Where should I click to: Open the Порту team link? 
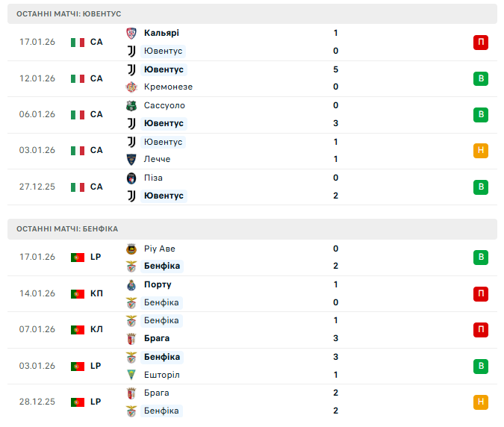(x=158, y=284)
